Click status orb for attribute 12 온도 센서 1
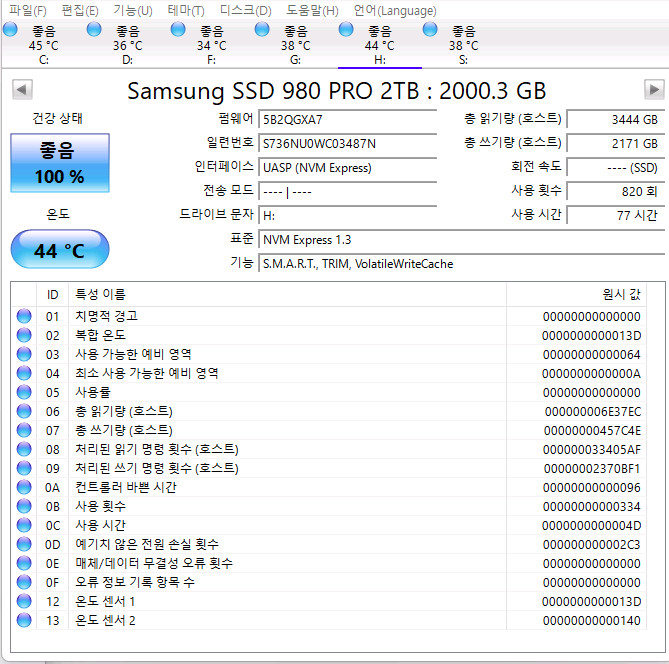 tap(24, 601)
